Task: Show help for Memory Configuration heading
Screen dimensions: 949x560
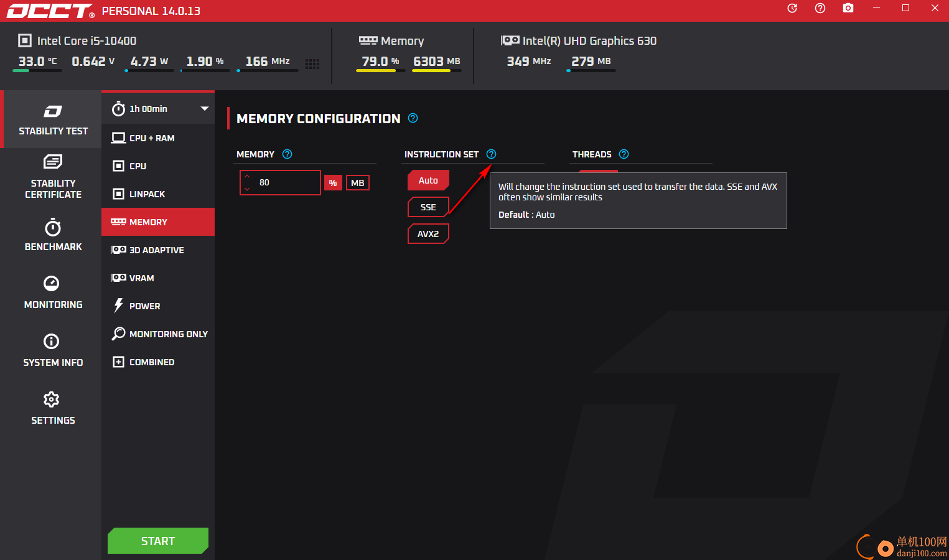Action: point(413,118)
